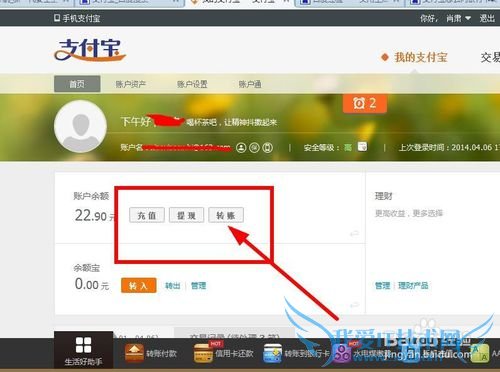Click the profile avatar picture
Viewport: 500px width, 372px height.
click(x=80, y=126)
